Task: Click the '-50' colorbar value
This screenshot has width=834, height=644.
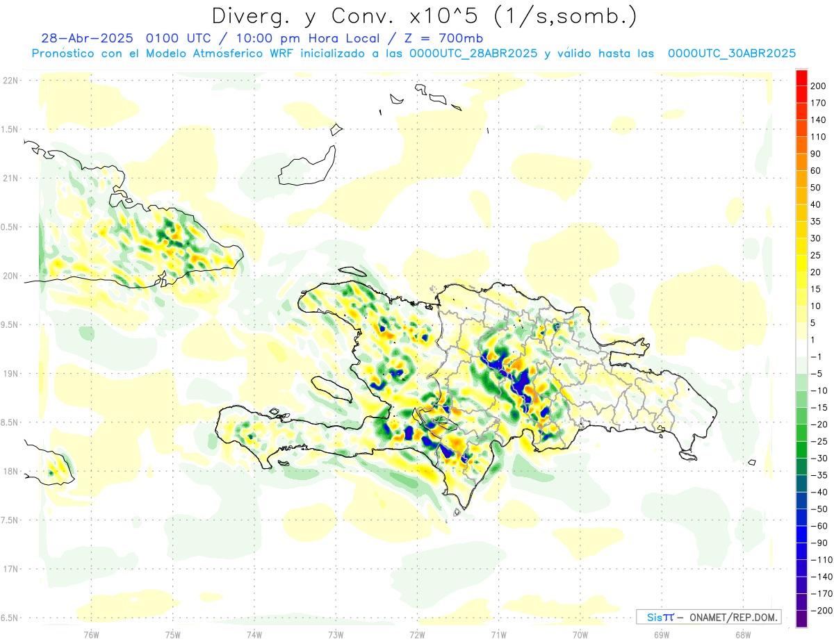Action: 819,509
